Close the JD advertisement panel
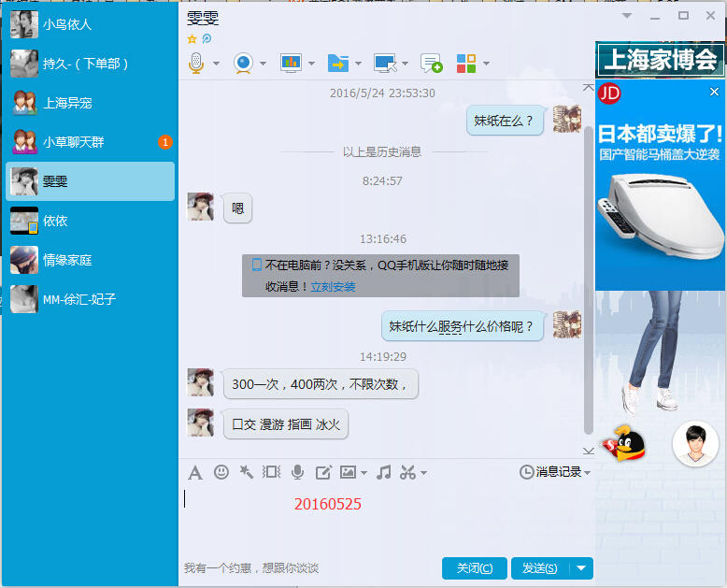This screenshot has height=588, width=727. pos(714,92)
